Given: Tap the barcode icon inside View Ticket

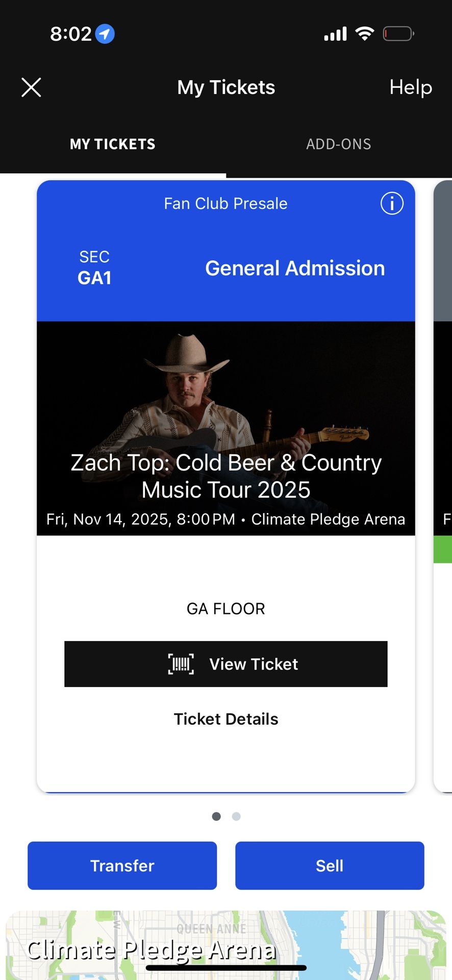Looking at the screenshot, I should coord(180,664).
